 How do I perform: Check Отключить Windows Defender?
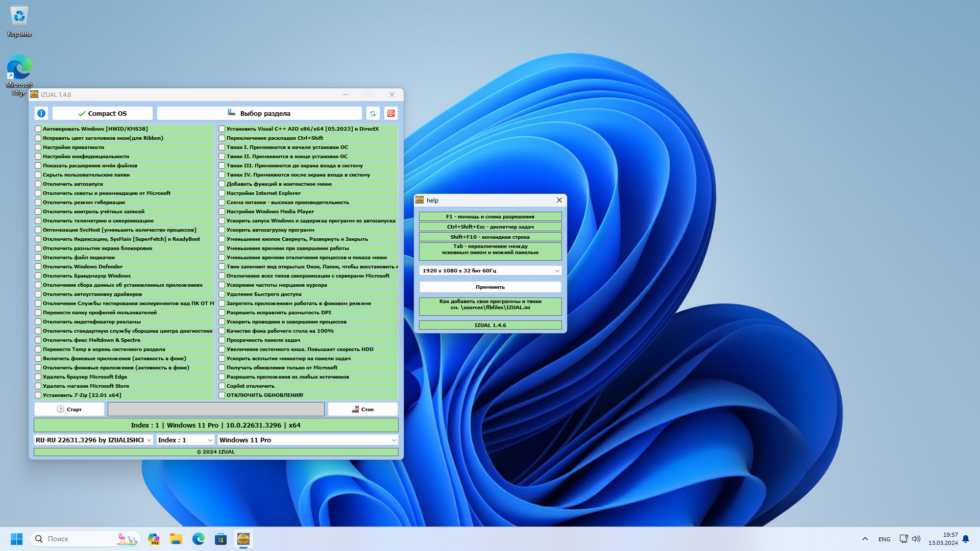(38, 267)
